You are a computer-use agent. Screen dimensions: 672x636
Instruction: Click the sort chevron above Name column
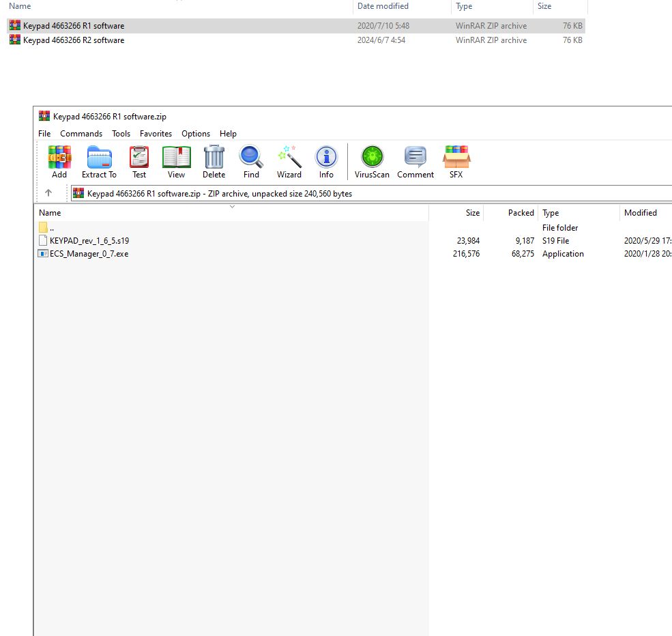pyautogui.click(x=232, y=207)
